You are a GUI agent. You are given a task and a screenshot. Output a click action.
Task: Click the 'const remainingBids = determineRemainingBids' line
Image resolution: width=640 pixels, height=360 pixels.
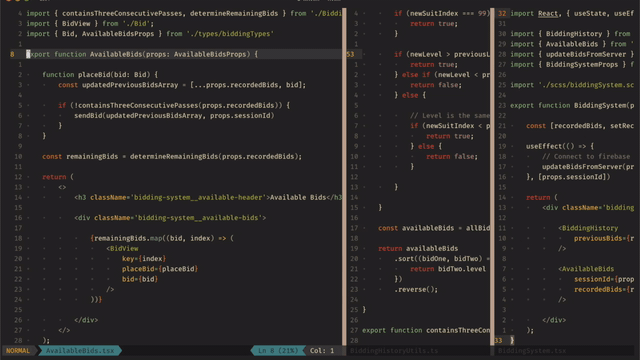pos(172,156)
